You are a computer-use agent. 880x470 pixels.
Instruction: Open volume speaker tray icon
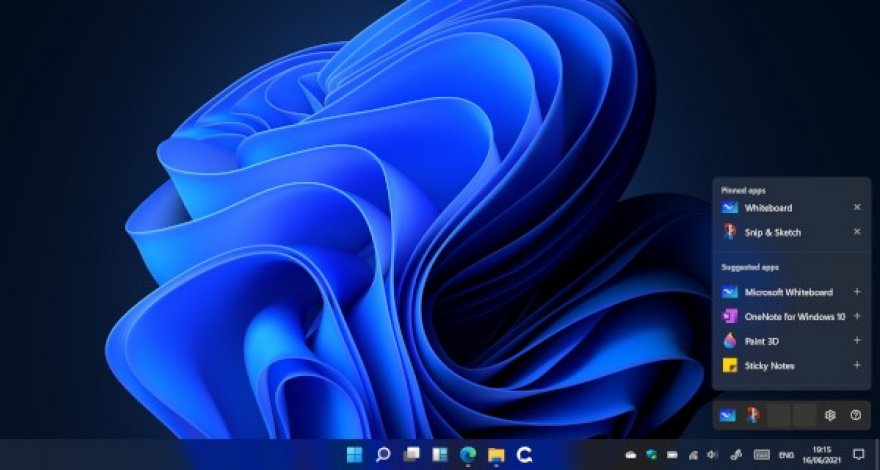pos(713,454)
